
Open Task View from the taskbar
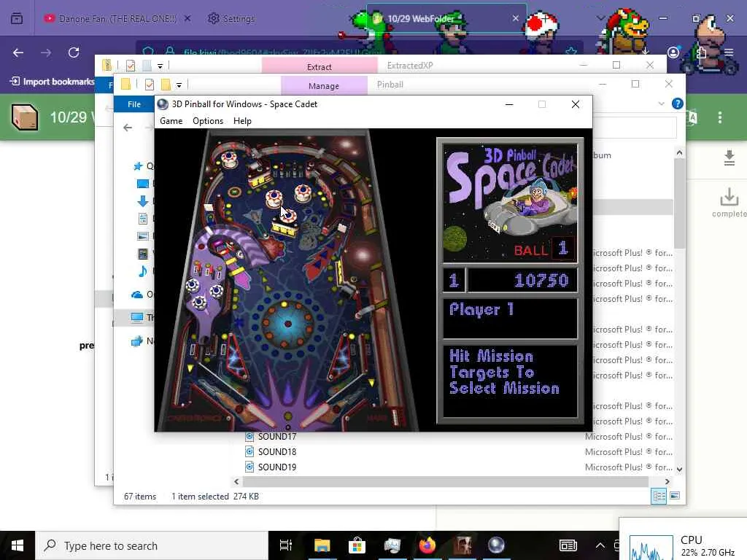[286, 545]
